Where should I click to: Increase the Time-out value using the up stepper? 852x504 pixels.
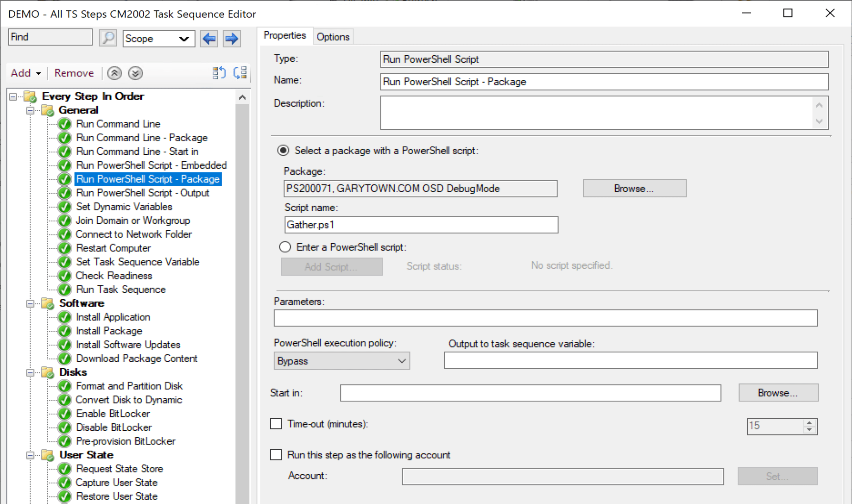[809, 422]
